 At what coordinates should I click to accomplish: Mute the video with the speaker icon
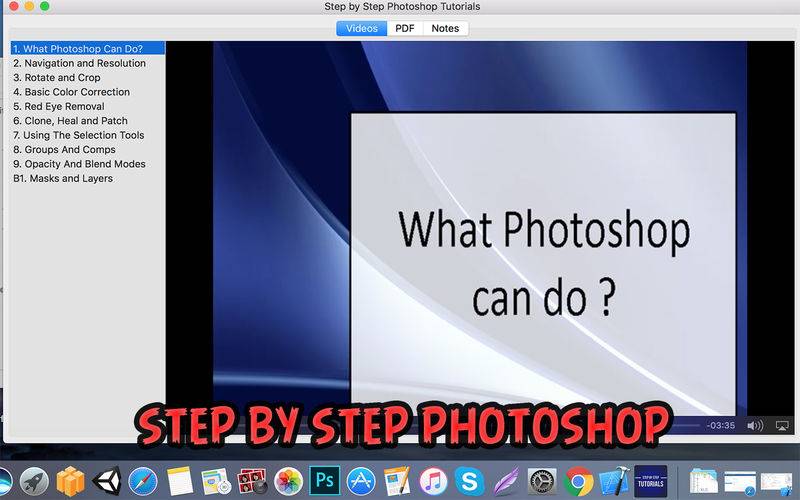coord(755,426)
